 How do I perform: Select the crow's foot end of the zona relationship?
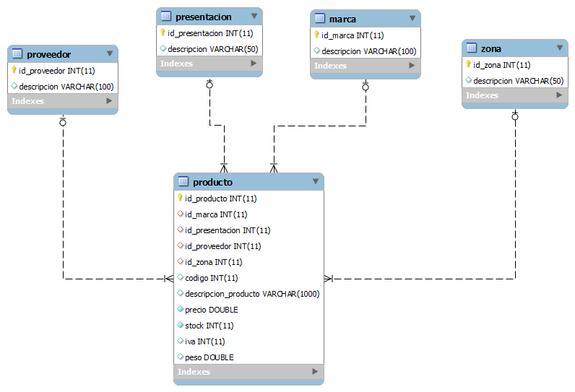[x=329, y=279]
